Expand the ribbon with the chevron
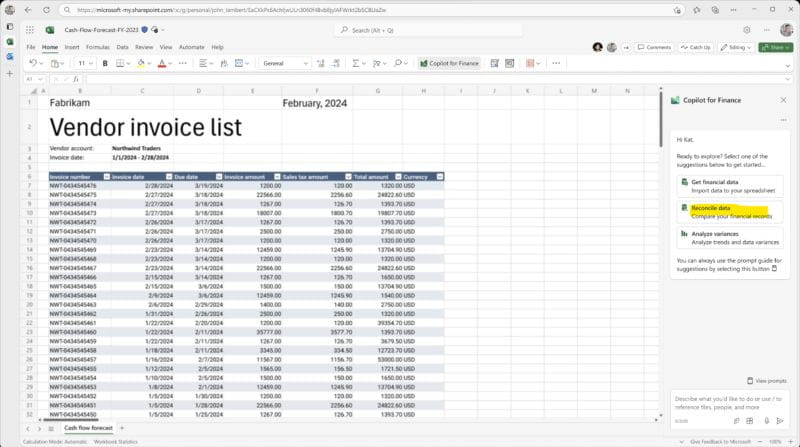The height and width of the screenshot is (447, 800). [x=787, y=66]
